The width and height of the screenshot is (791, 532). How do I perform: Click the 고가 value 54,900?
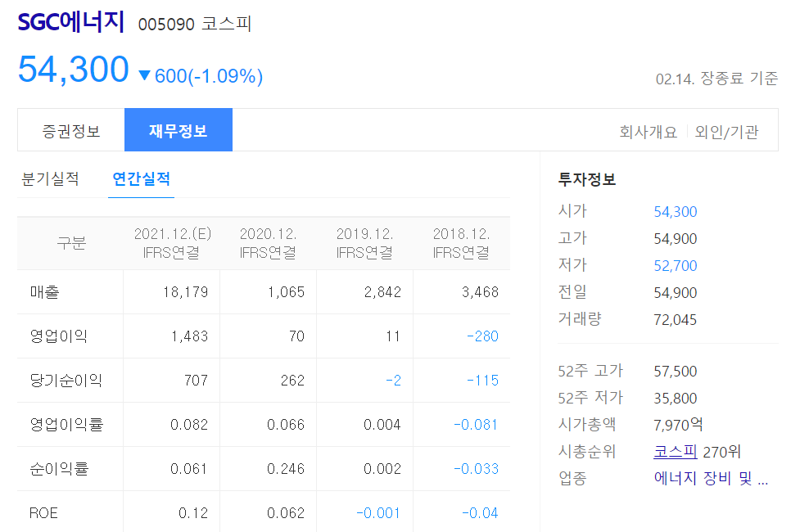pos(676,239)
